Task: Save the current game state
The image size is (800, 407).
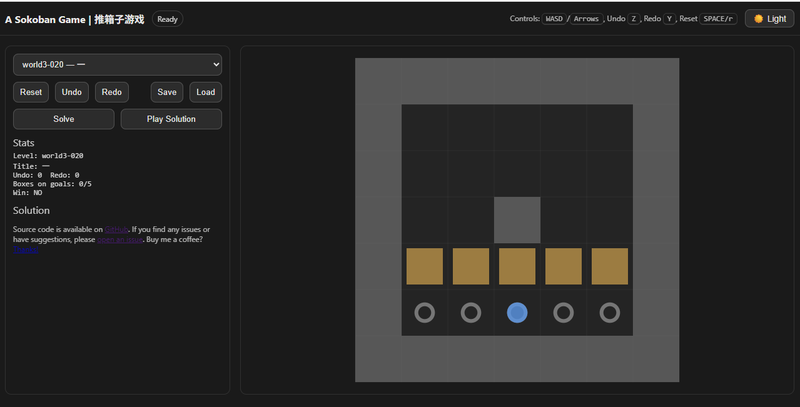Action: coord(167,92)
